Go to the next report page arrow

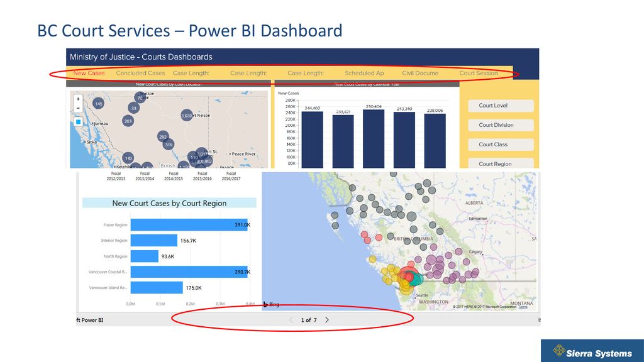327,320
